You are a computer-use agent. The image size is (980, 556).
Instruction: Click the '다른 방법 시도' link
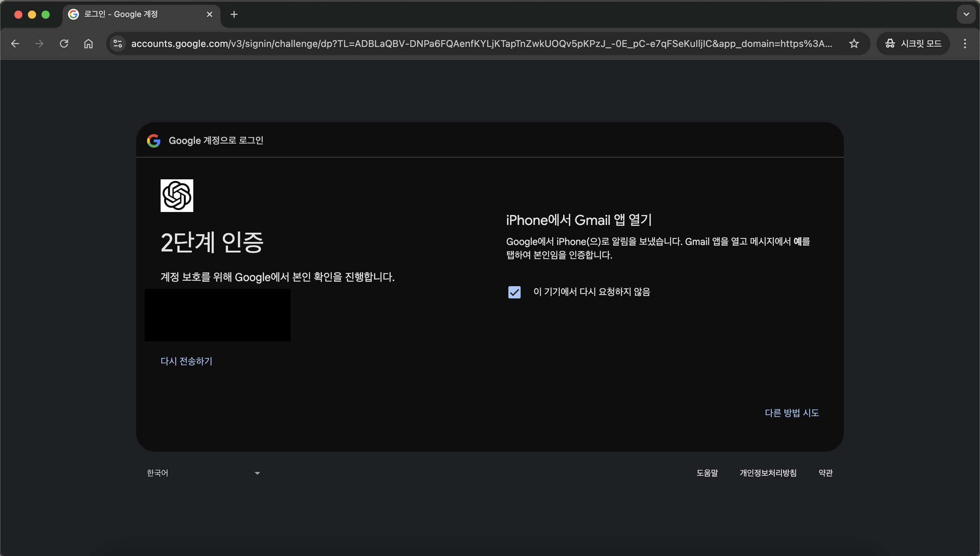pos(791,413)
